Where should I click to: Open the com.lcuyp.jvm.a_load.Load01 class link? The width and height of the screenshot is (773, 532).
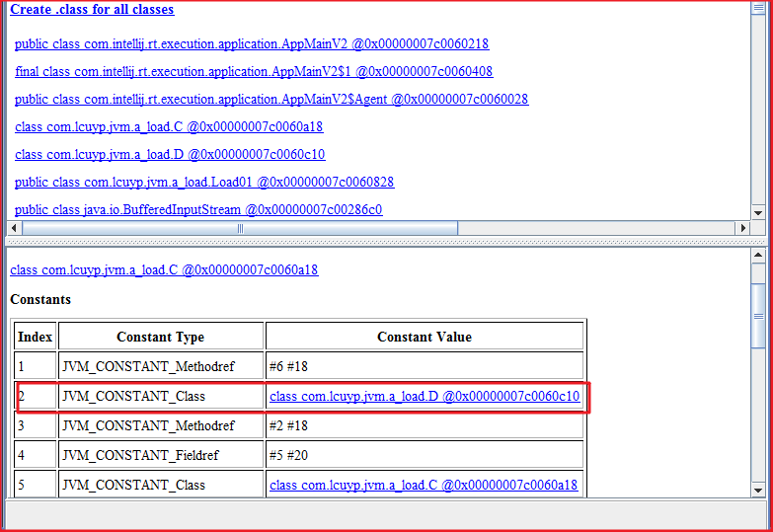pos(204,182)
